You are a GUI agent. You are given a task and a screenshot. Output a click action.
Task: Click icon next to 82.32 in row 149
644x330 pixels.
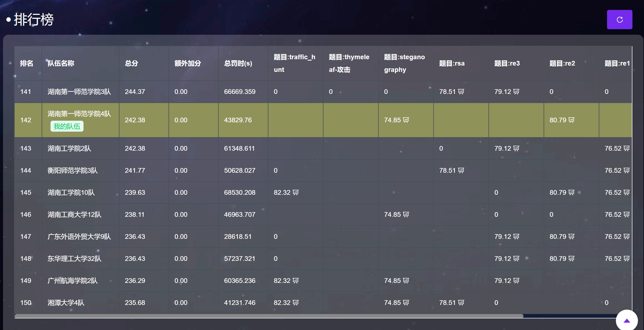[296, 281]
